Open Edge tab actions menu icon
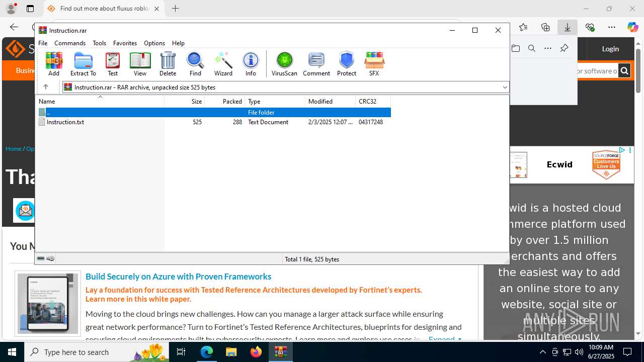 (x=30, y=9)
